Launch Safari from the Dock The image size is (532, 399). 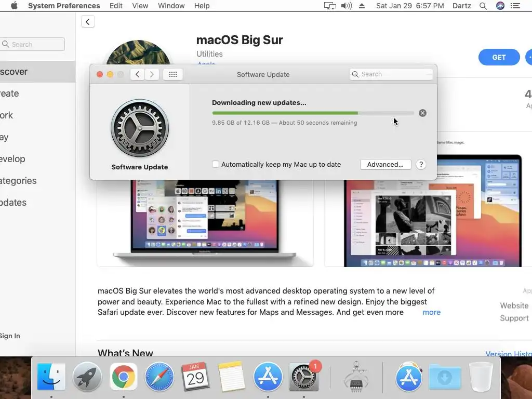[159, 377]
